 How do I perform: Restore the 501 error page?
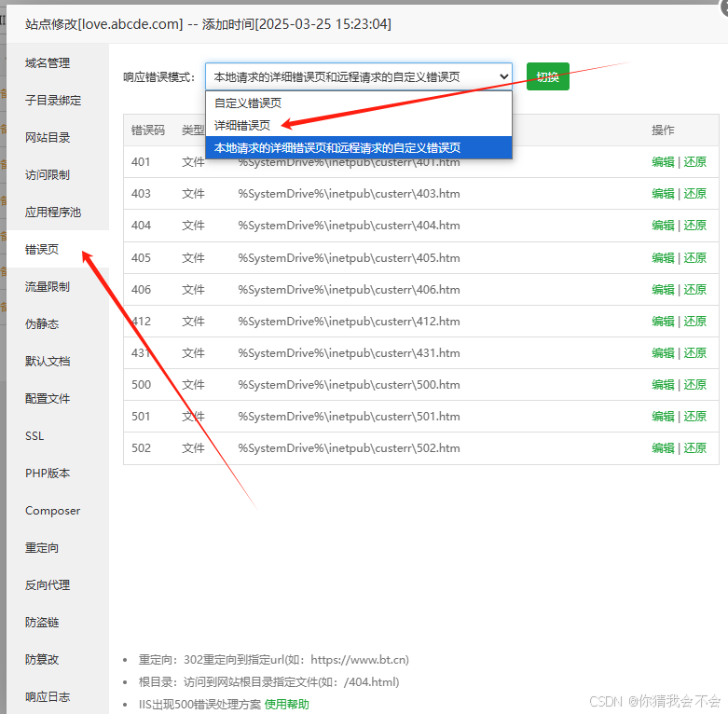click(694, 417)
